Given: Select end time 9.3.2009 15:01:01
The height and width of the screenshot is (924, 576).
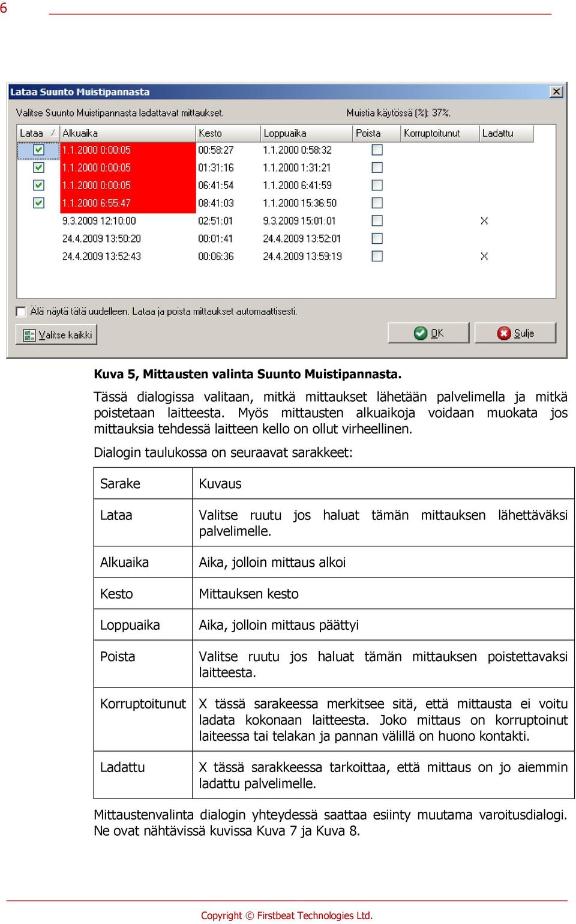Looking at the screenshot, I should (299, 221).
